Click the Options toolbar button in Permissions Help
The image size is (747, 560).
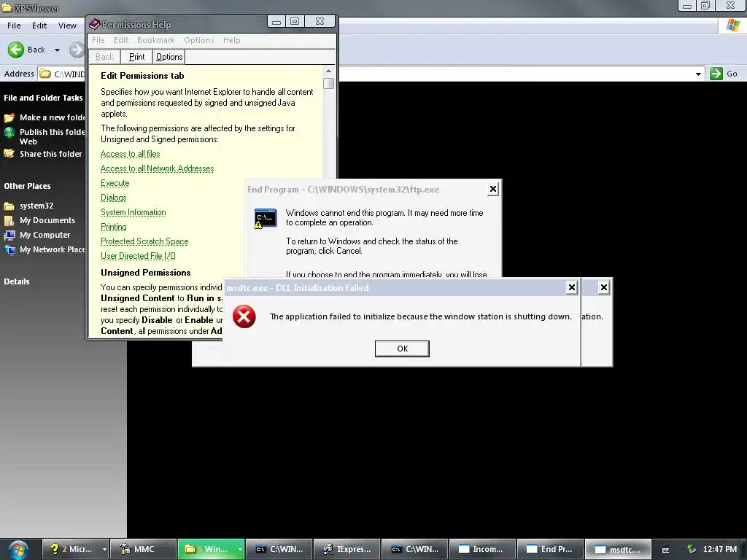pyautogui.click(x=169, y=57)
